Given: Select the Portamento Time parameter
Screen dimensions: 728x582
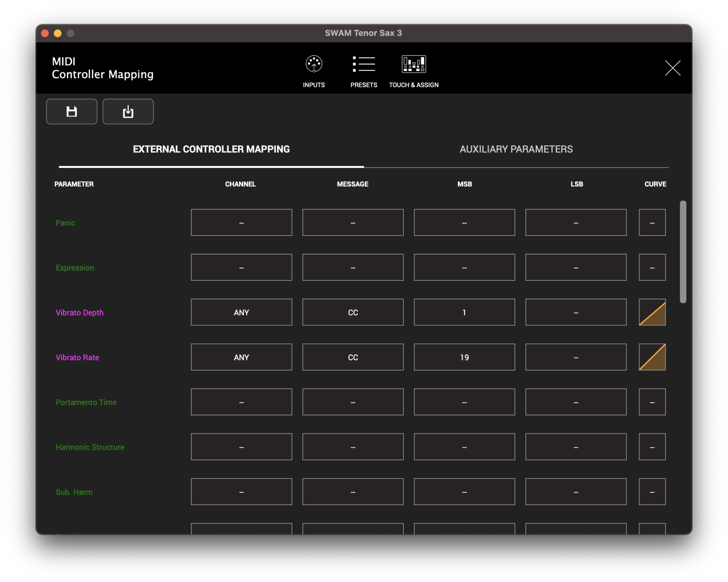Looking at the screenshot, I should click(86, 402).
